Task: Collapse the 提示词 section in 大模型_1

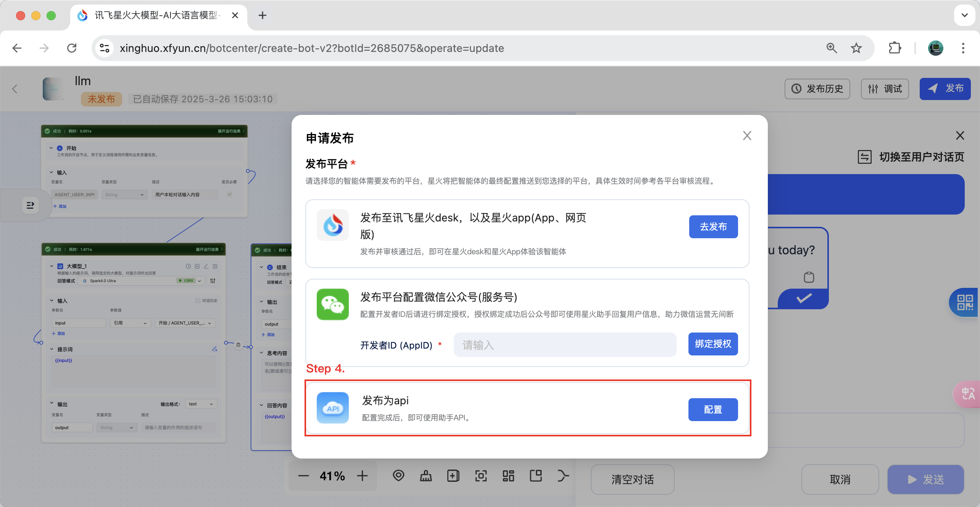Action: [52, 349]
